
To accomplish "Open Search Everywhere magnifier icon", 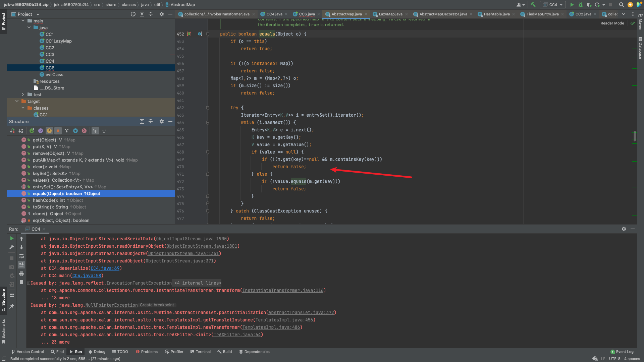I will click(x=621, y=5).
